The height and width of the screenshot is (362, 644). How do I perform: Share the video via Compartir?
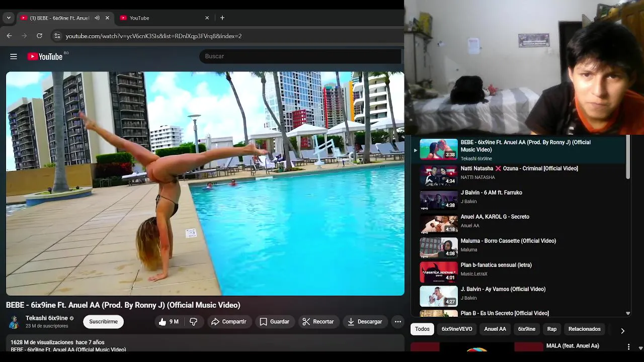pos(229,322)
